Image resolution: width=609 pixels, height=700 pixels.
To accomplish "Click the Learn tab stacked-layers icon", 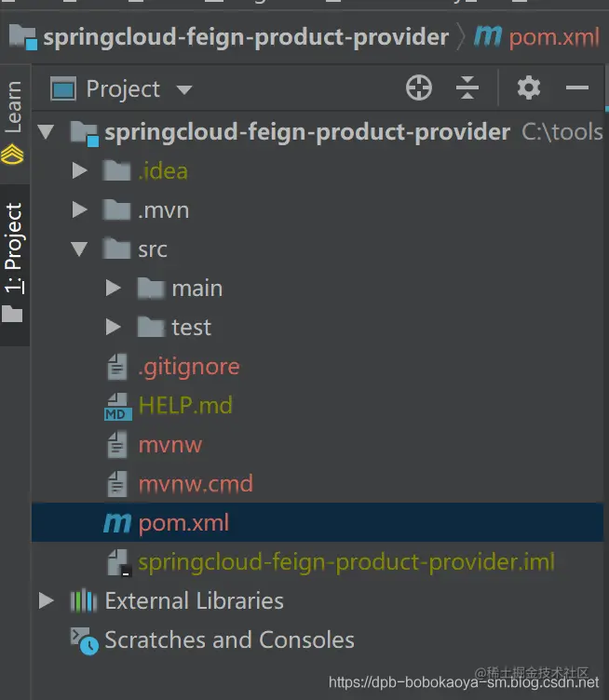I will (12, 155).
